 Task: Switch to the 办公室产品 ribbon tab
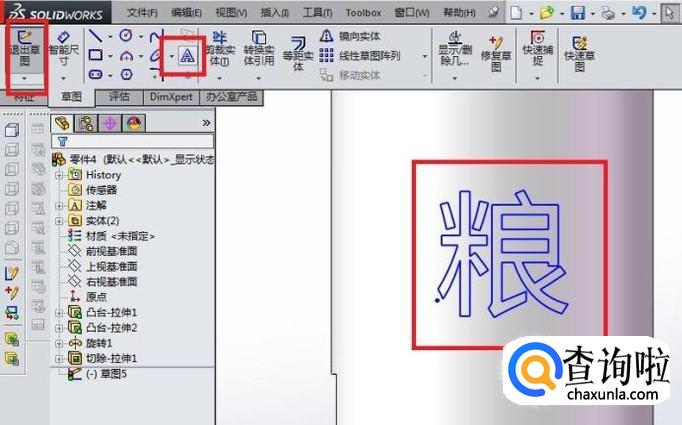231,97
